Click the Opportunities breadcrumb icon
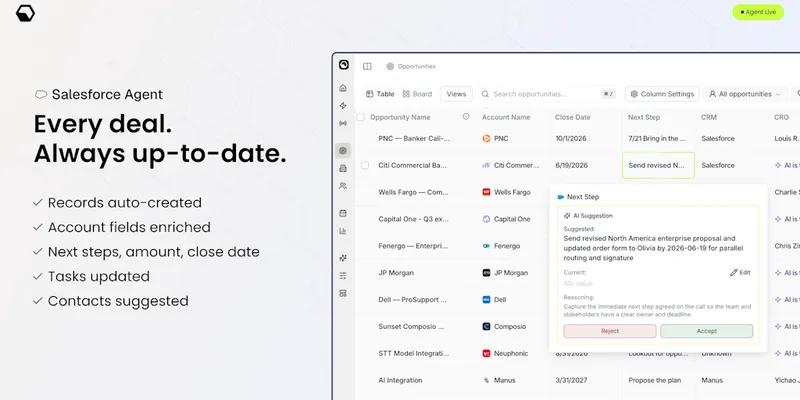Screen dimensions: 800x400 [x=390, y=66]
